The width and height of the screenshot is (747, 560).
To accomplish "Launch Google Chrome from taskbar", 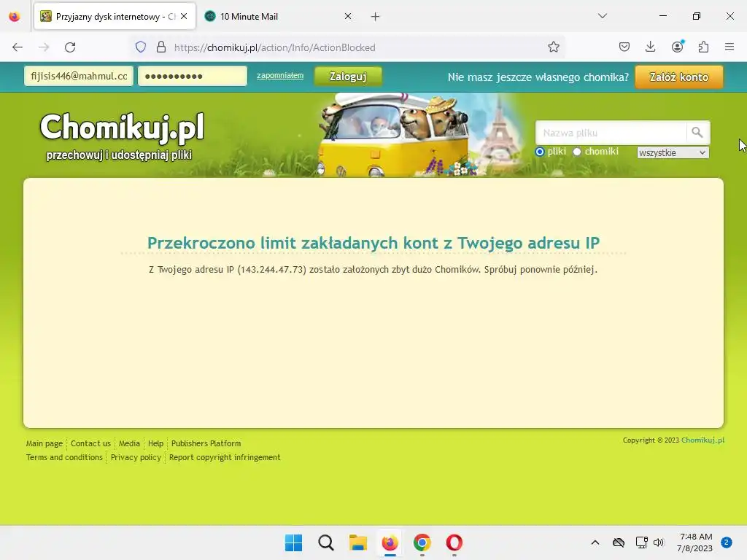I will (422, 542).
